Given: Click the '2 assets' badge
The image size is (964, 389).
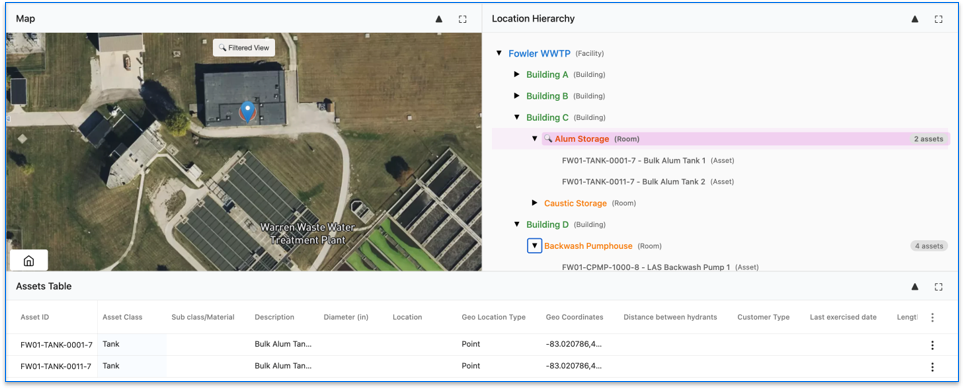Looking at the screenshot, I should [x=928, y=139].
